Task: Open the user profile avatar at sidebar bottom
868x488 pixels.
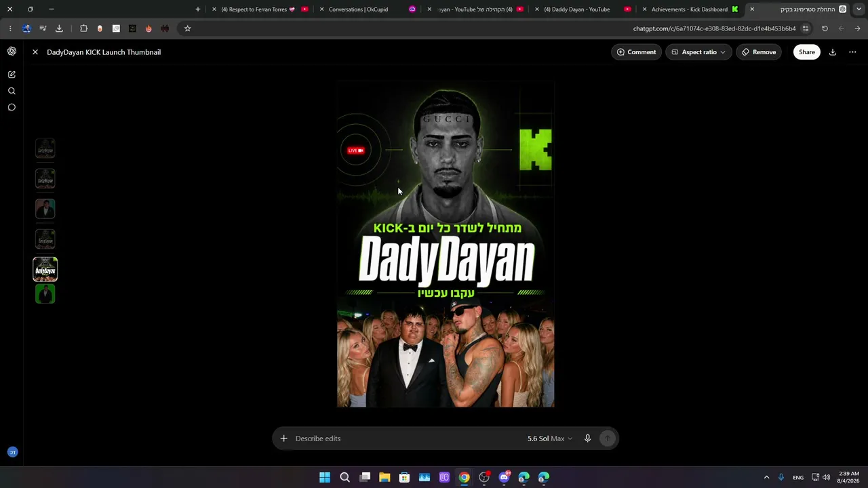Action: pos(12,452)
